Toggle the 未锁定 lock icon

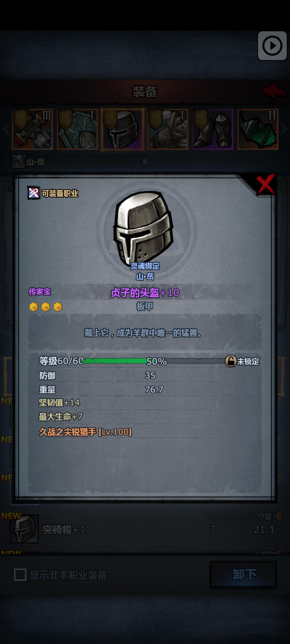(230, 361)
